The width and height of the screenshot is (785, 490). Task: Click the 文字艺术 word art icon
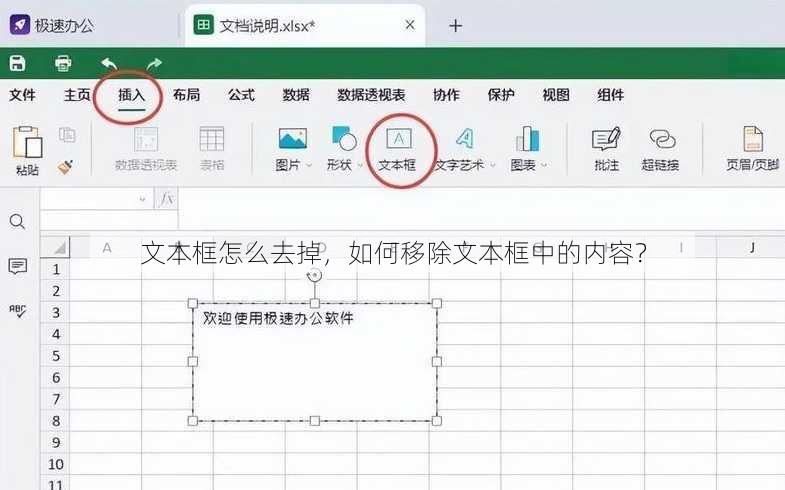(464, 139)
